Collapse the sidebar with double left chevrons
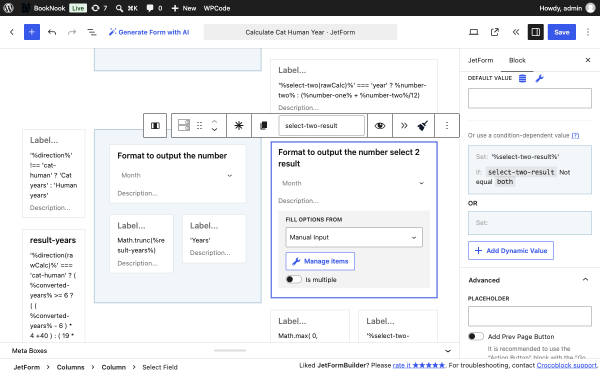The width and height of the screenshot is (600, 375). click(x=516, y=32)
